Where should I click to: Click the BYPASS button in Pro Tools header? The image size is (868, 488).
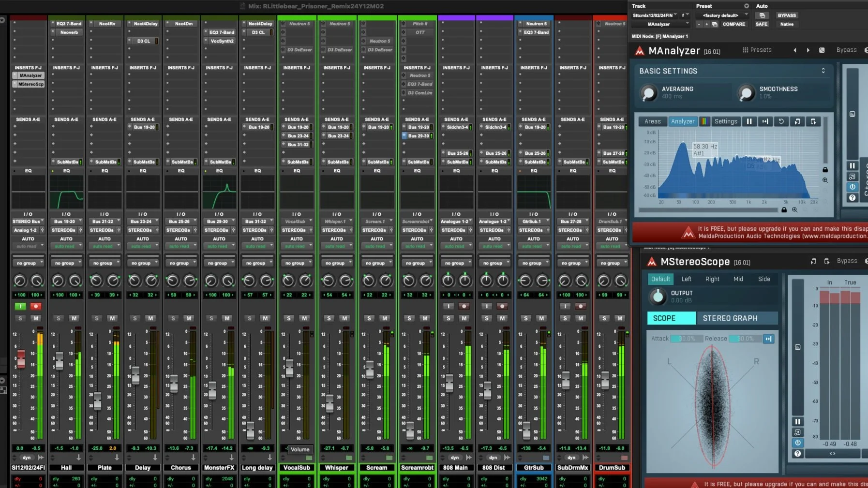[787, 15]
